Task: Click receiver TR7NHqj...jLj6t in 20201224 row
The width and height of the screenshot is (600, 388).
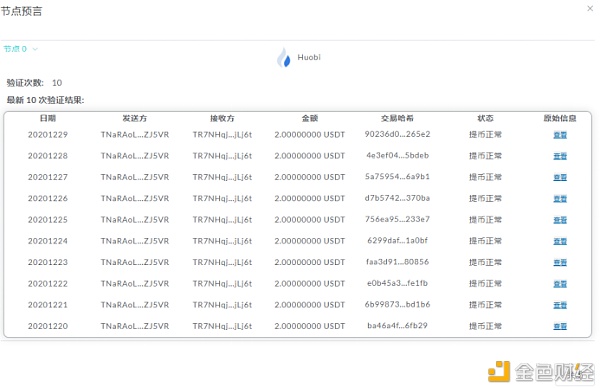Action: pyautogui.click(x=222, y=241)
